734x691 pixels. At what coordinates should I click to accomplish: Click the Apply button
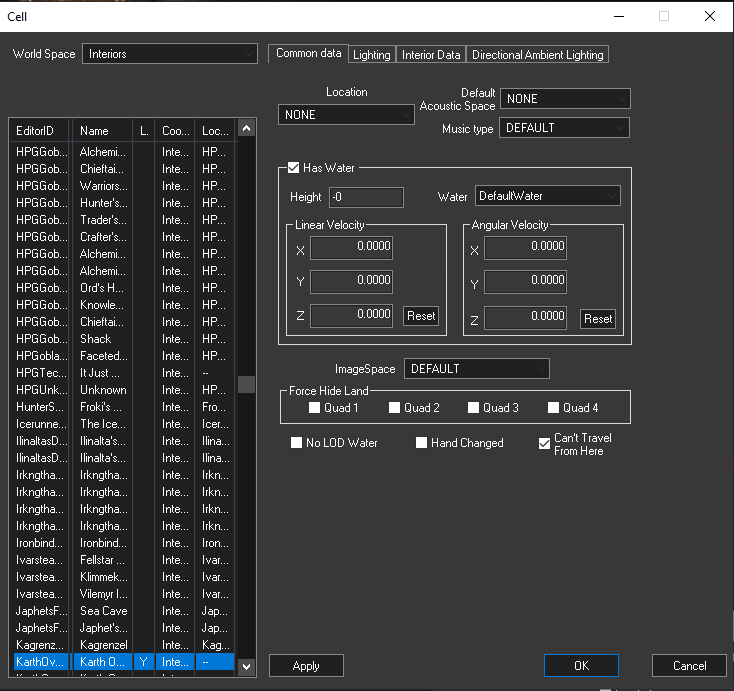point(306,666)
